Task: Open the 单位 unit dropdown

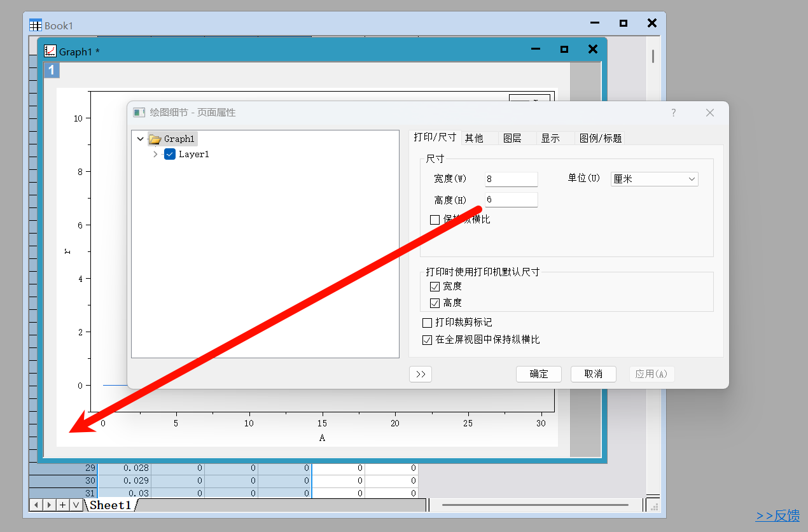Action: (x=654, y=179)
